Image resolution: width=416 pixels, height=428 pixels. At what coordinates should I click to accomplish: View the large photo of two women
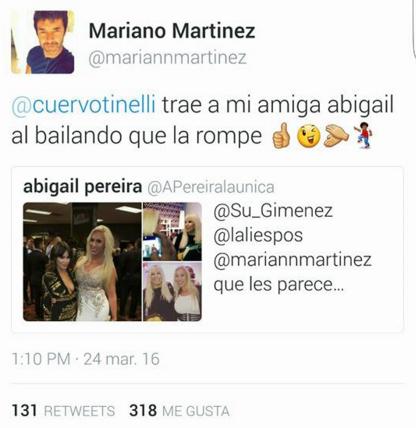[82, 262]
